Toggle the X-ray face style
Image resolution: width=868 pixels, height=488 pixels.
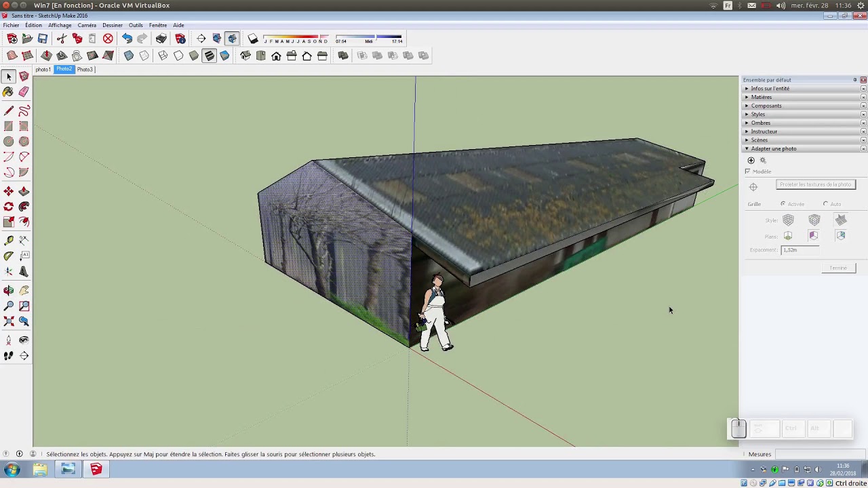(129, 56)
